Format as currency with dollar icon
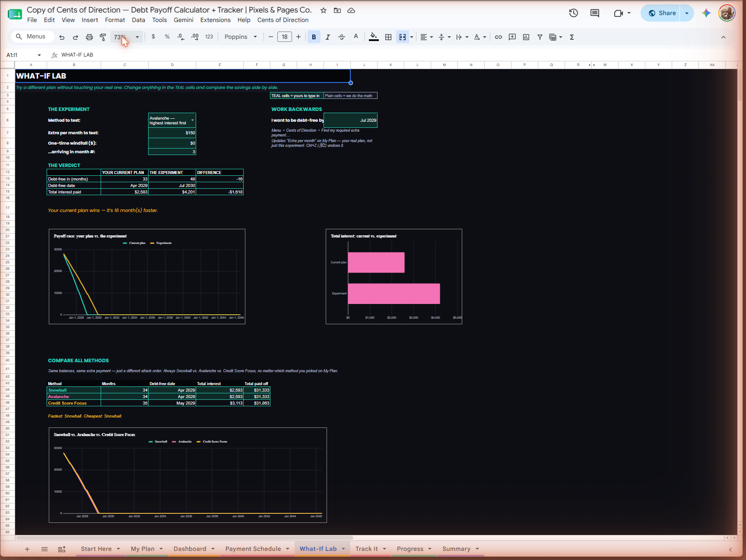This screenshot has width=746, height=560. [x=153, y=37]
